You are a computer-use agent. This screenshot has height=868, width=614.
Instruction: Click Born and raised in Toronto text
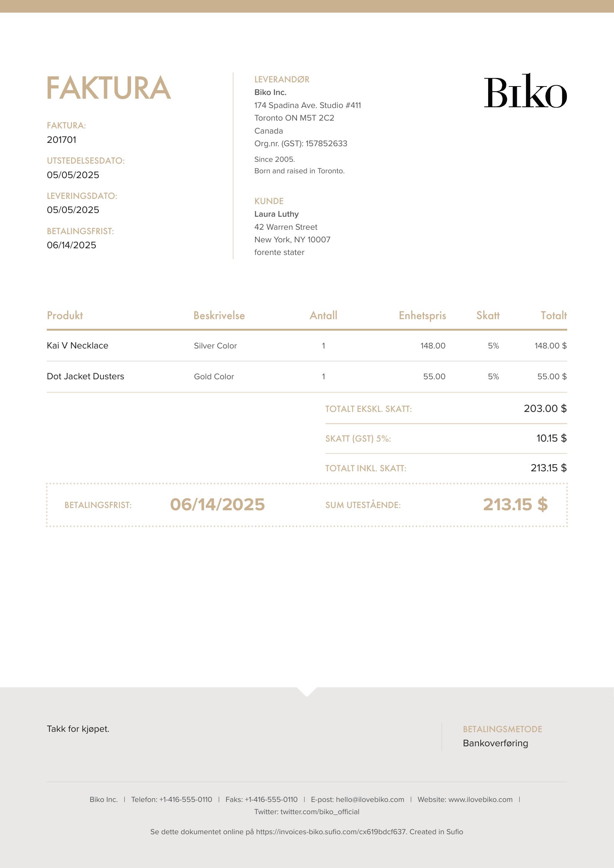[x=300, y=171]
